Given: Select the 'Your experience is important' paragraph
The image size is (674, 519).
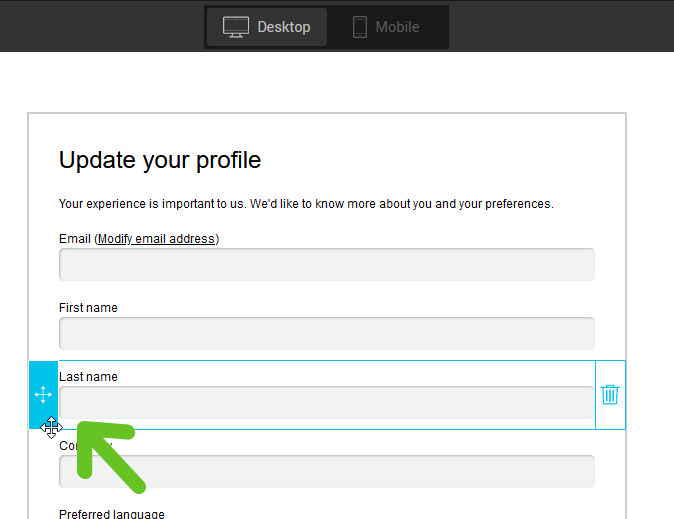Looking at the screenshot, I should tap(306, 204).
